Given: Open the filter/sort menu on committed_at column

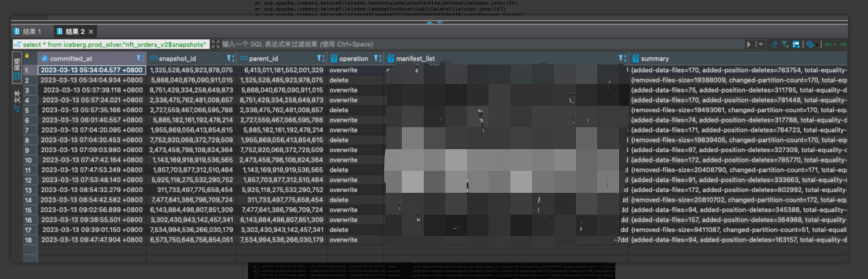Looking at the screenshot, I should point(139,58).
